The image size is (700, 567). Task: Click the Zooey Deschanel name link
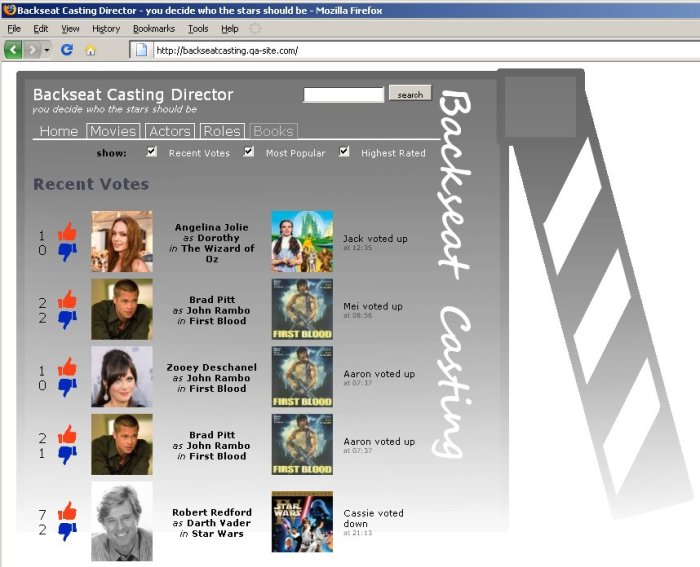212,367
